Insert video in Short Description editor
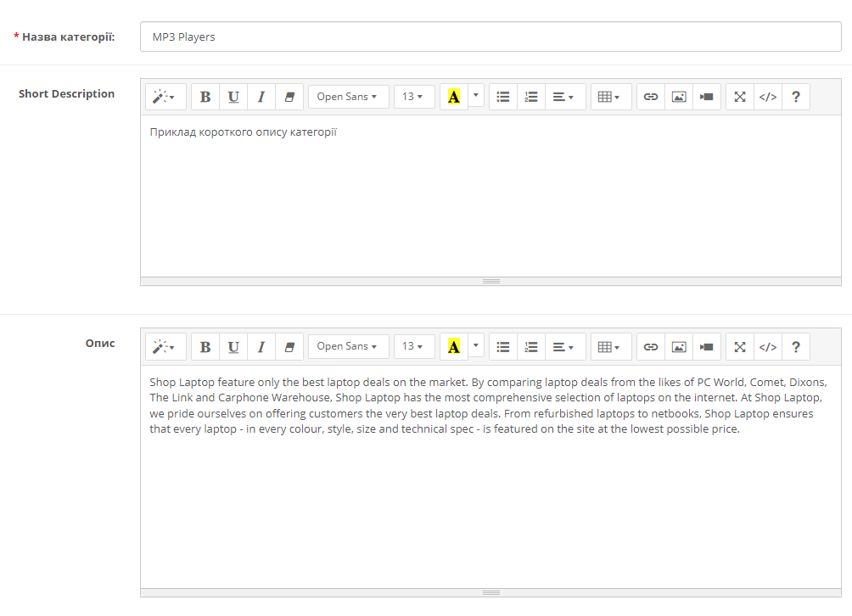This screenshot has height=616, width=852. pos(707,97)
